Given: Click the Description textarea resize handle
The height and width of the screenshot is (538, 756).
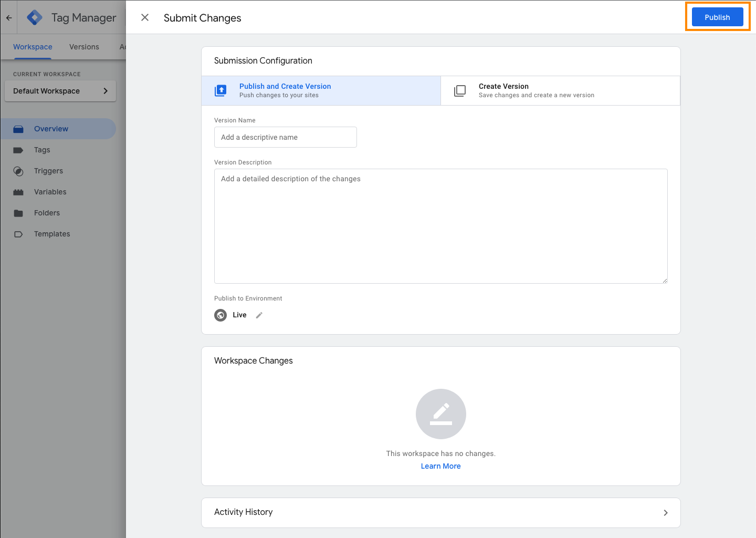Looking at the screenshot, I should tap(665, 281).
